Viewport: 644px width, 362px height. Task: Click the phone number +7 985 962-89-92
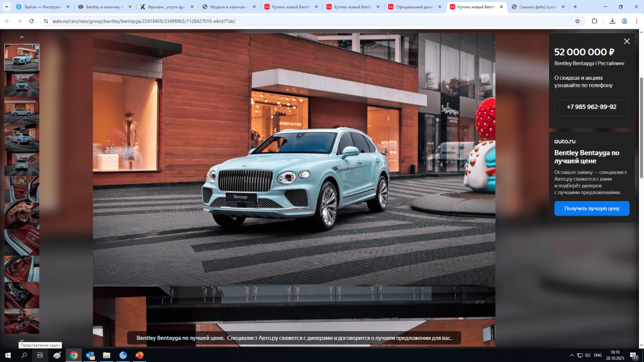(x=591, y=107)
